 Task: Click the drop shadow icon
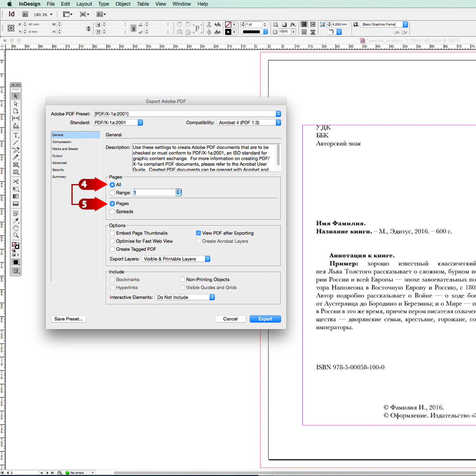click(x=284, y=25)
